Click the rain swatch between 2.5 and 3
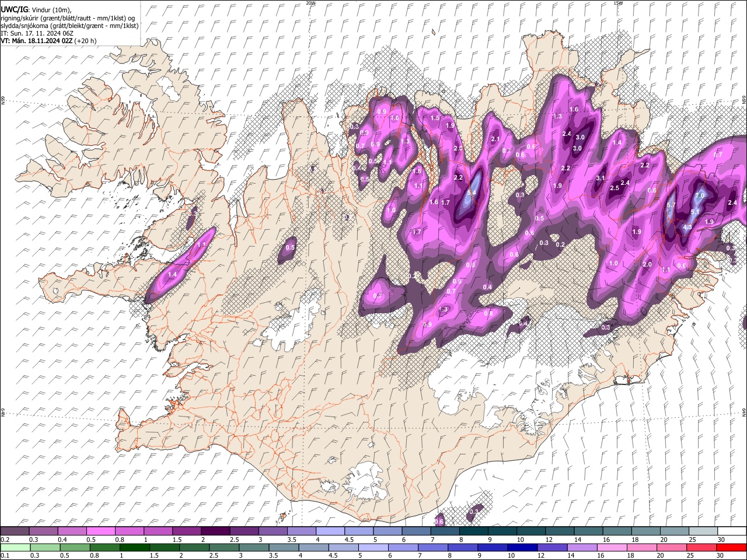747x560 pixels. click(x=224, y=547)
